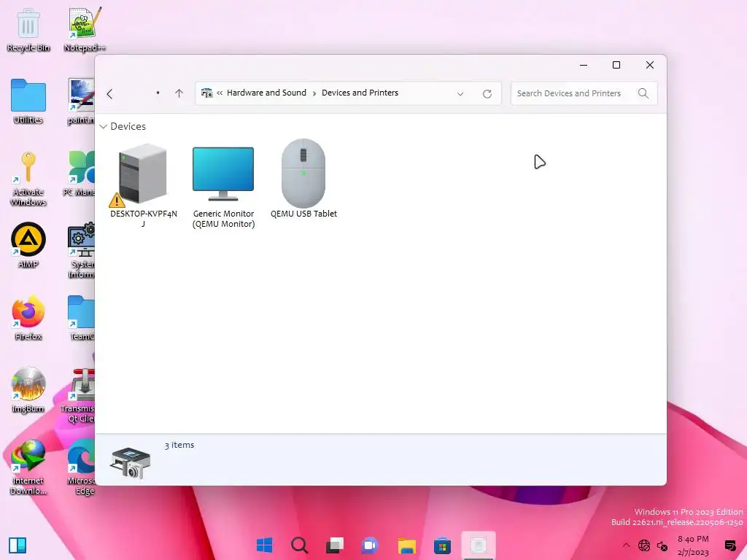Open Microsoft Store from taskbar
The height and width of the screenshot is (560, 747).
tap(442, 545)
